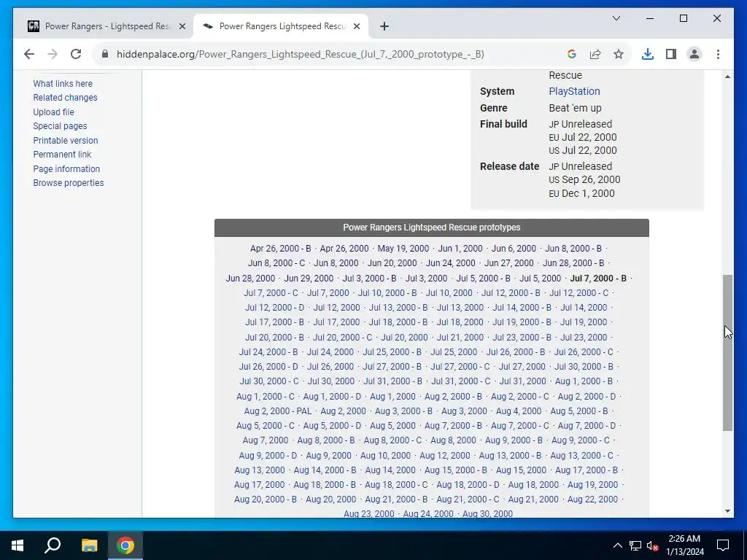The width and height of the screenshot is (747, 560).
Task: Open the 'Aug 2, 2000 - PAL' prototype
Action: click(278, 411)
